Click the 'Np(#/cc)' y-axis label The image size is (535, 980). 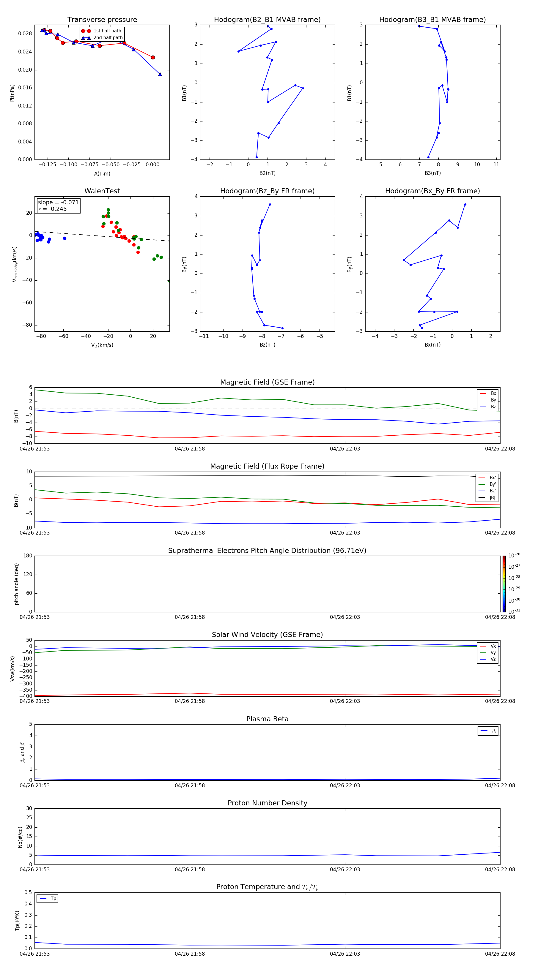pyautogui.click(x=20, y=837)
